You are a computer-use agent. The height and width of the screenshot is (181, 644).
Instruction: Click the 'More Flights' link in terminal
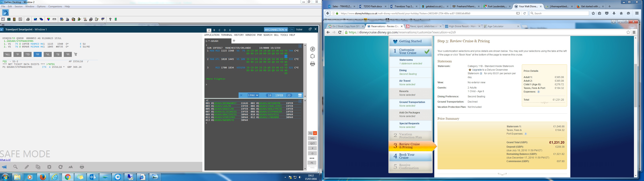[216, 79]
